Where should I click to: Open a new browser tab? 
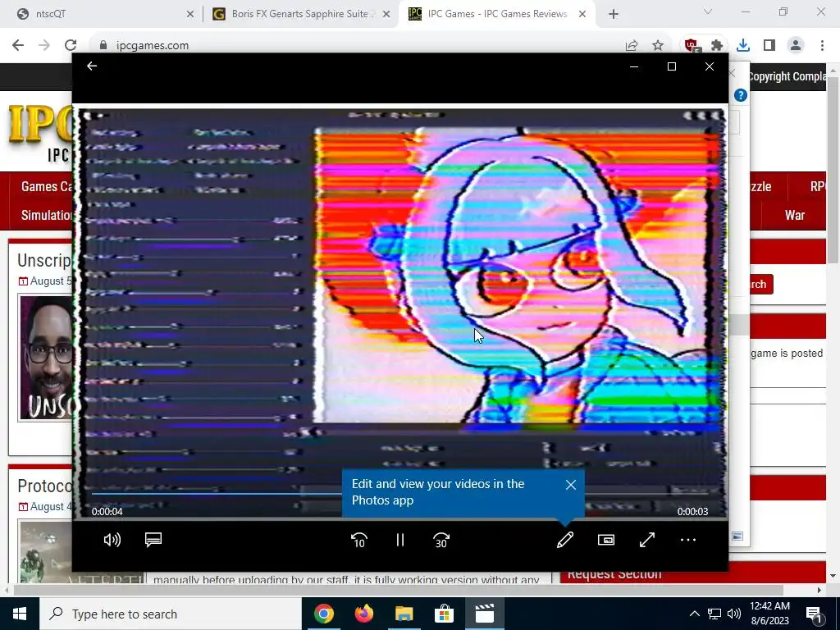[x=614, y=15]
